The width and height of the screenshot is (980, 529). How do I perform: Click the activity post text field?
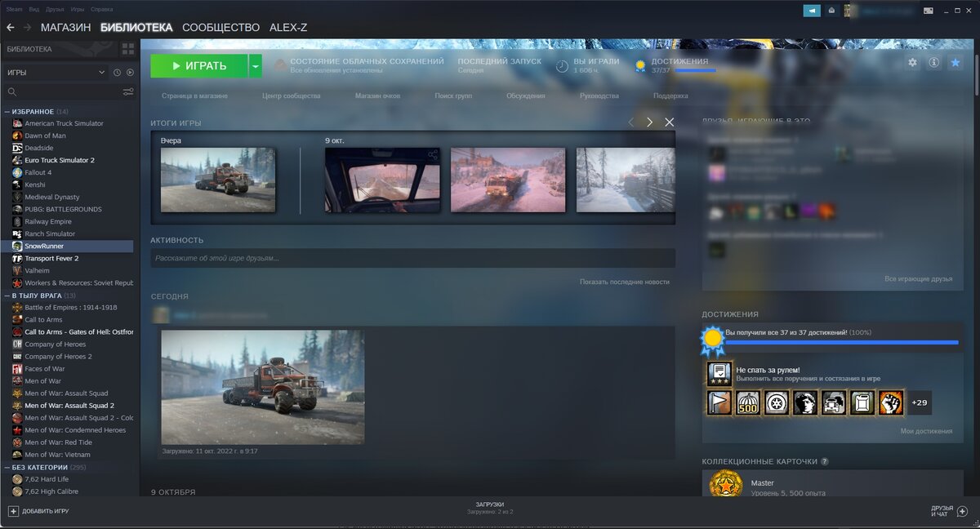(x=412, y=258)
